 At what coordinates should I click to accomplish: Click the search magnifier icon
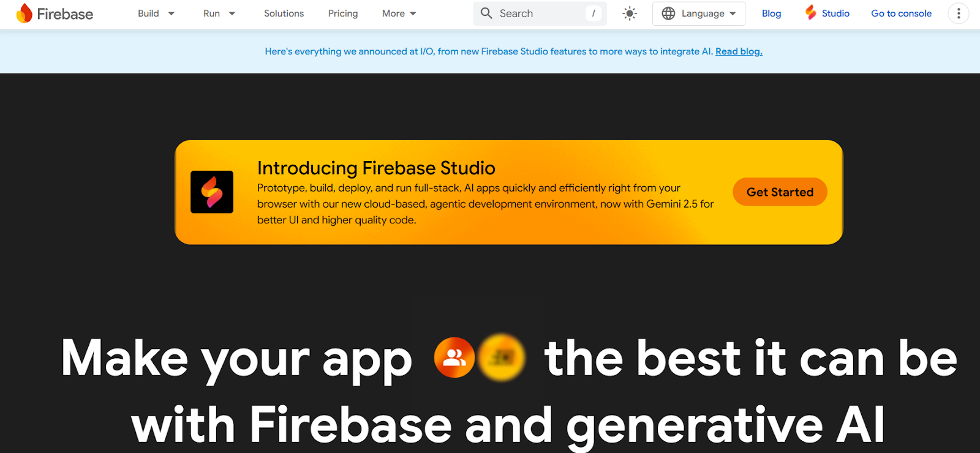(486, 13)
